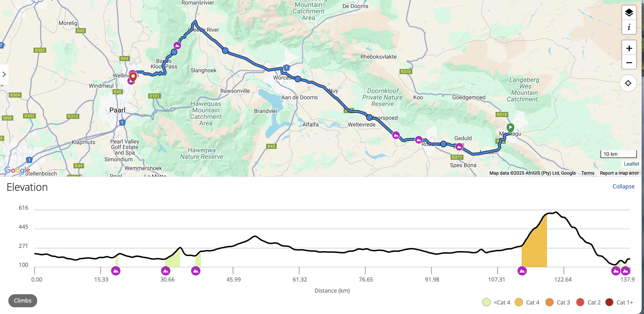Click the Cat 3 legend swatch
The width and height of the screenshot is (644, 314).
(549, 302)
